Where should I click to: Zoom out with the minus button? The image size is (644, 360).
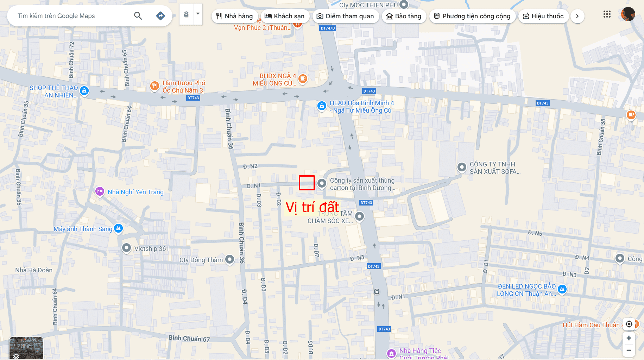coord(629,350)
